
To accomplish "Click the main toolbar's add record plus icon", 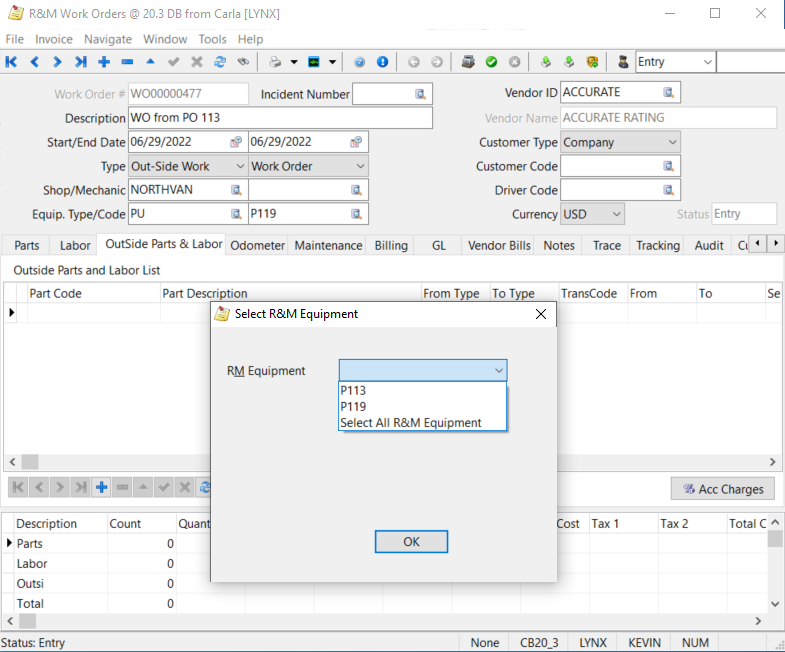I will 104,62.
